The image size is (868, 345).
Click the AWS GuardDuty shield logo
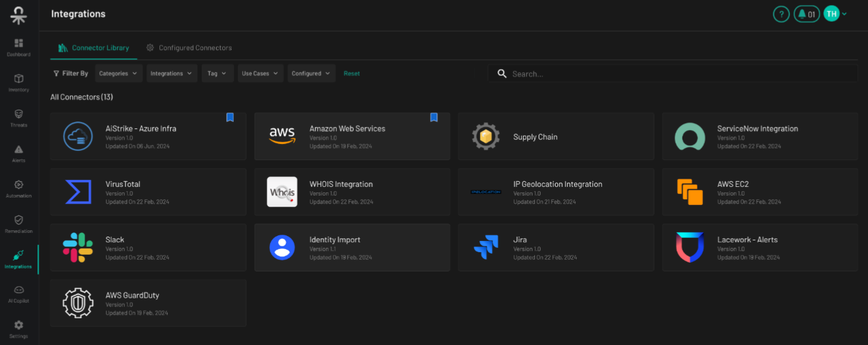[x=78, y=303]
